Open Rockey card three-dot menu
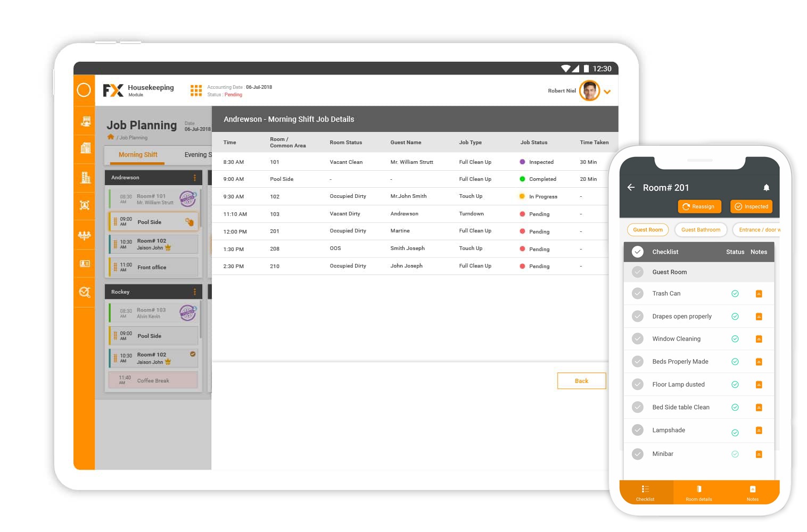The width and height of the screenshot is (807, 532). [194, 292]
